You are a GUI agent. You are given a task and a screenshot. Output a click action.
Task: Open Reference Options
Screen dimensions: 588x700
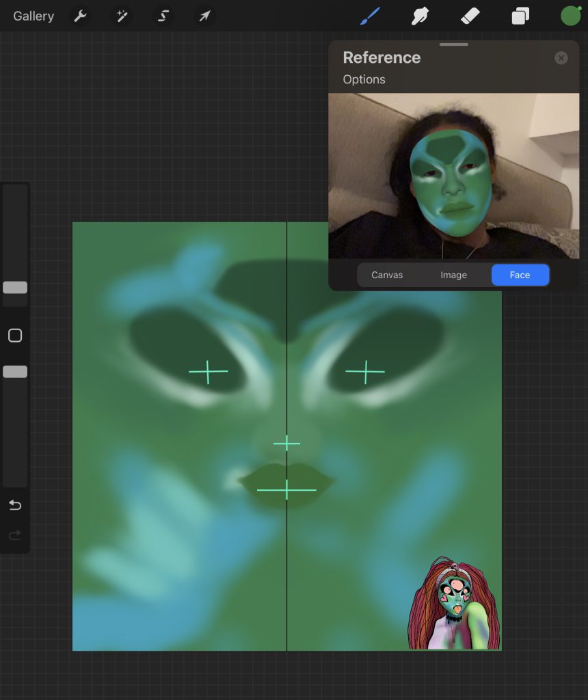click(x=364, y=79)
